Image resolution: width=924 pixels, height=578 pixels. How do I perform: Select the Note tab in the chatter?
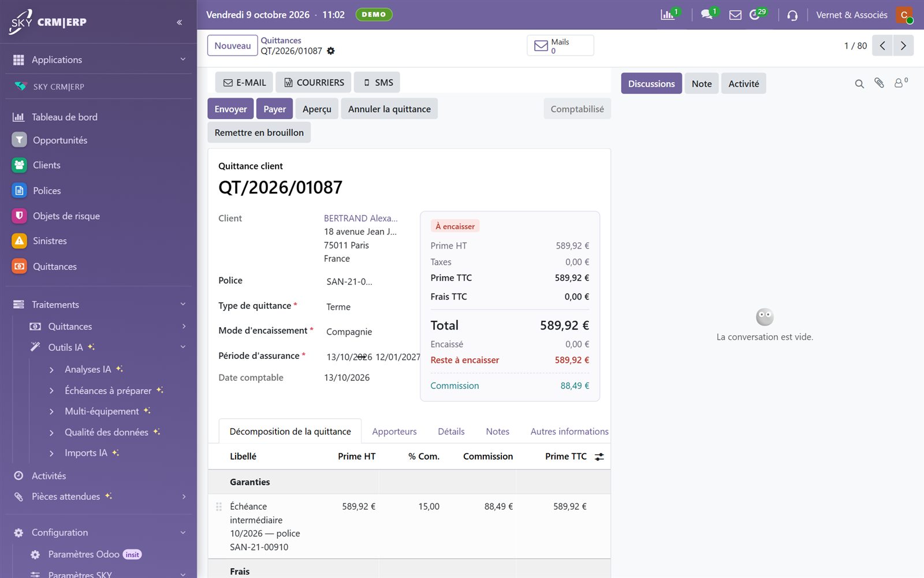[702, 84]
